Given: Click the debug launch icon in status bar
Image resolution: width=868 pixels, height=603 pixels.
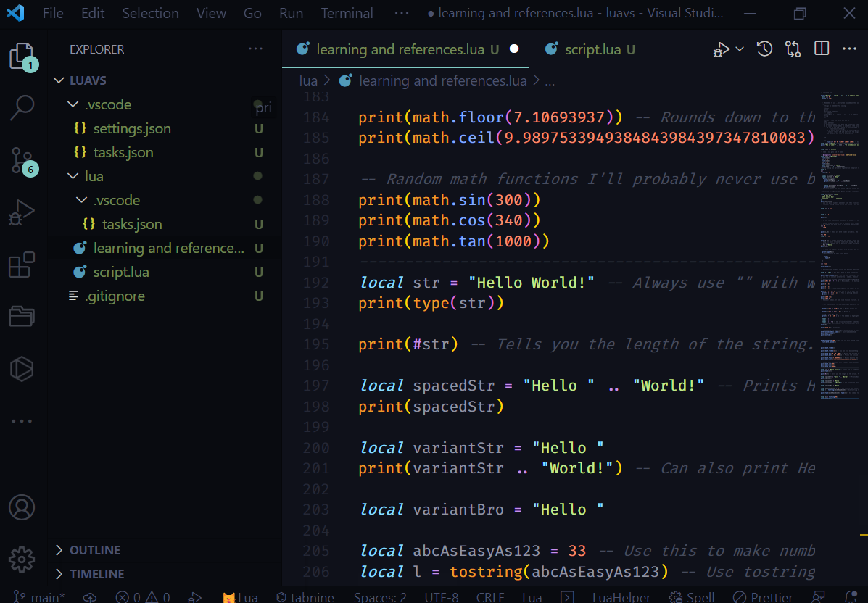Looking at the screenshot, I should point(194,597).
